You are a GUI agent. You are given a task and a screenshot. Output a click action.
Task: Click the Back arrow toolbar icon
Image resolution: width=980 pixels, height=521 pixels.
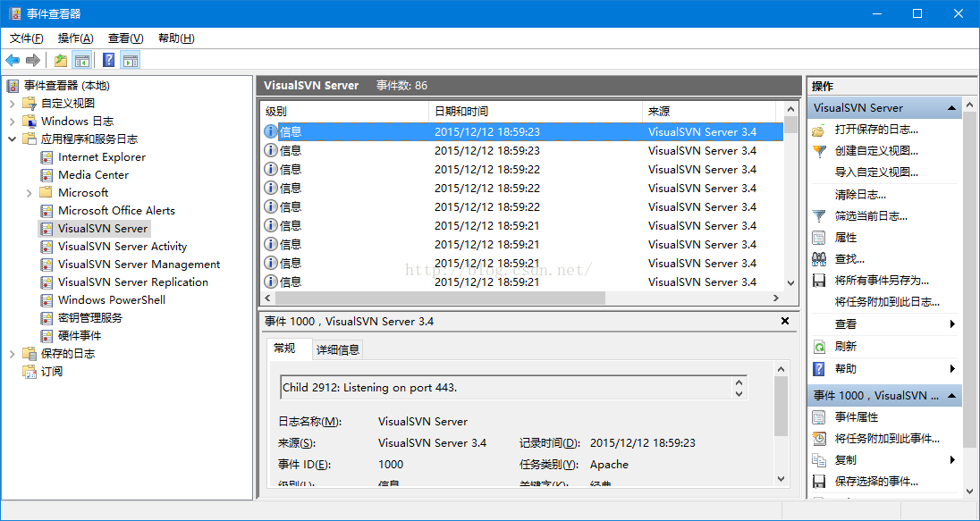tap(13, 61)
